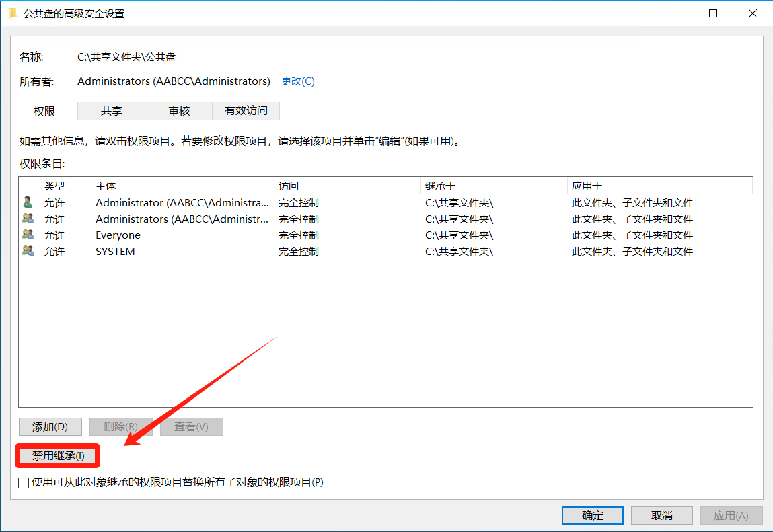Select the 有效访问 tab
This screenshot has width=773, height=532.
(x=246, y=111)
